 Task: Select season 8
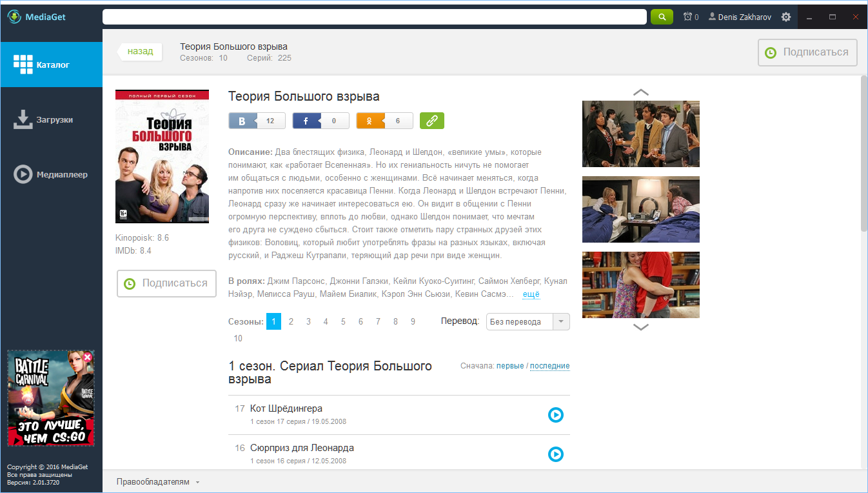point(395,321)
